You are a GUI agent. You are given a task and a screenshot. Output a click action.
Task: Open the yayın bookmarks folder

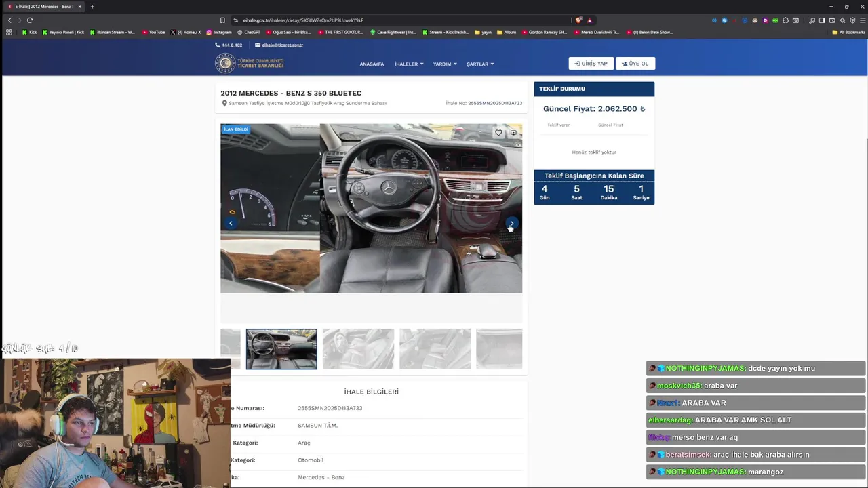tap(483, 32)
